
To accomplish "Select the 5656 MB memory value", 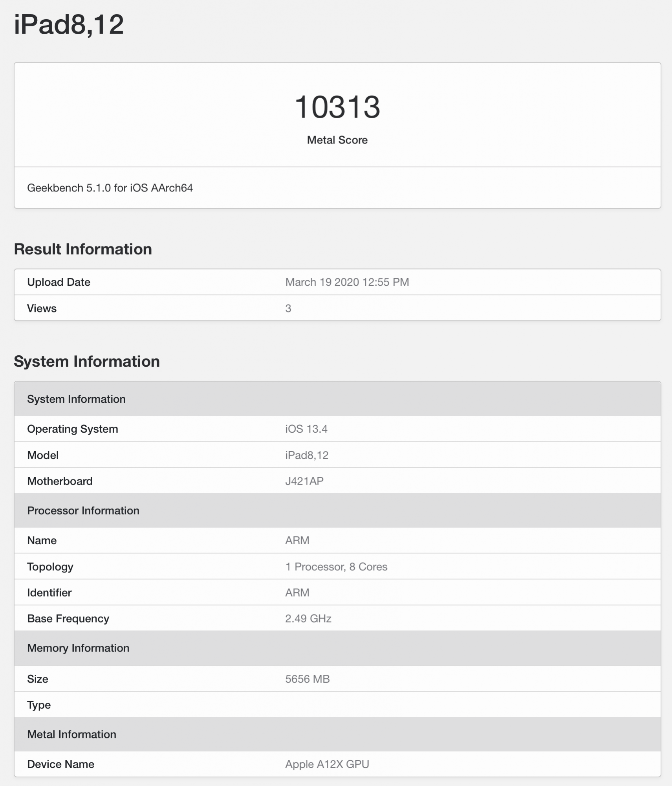I will point(308,679).
